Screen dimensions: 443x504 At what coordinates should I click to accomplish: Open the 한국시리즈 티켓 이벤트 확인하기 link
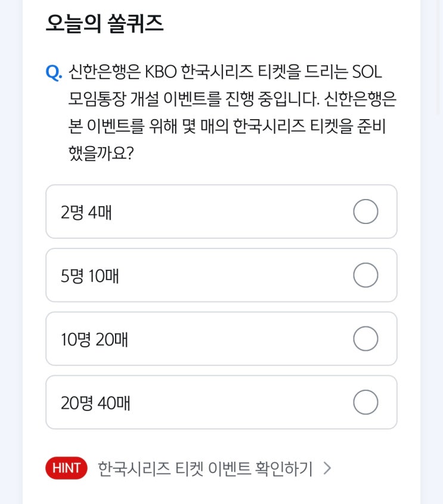[205, 468]
